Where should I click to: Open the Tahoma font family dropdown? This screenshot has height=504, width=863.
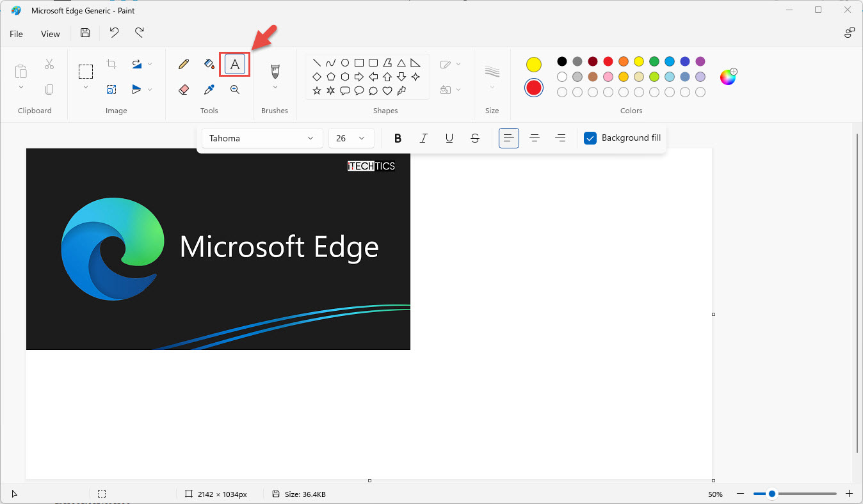tap(262, 138)
